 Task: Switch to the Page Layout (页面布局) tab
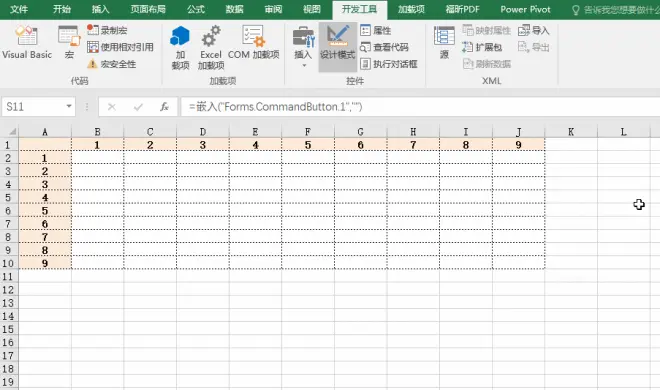point(148,9)
